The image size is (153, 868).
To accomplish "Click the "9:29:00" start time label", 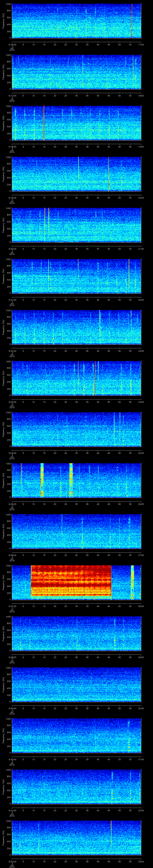I will click(12, 708).
